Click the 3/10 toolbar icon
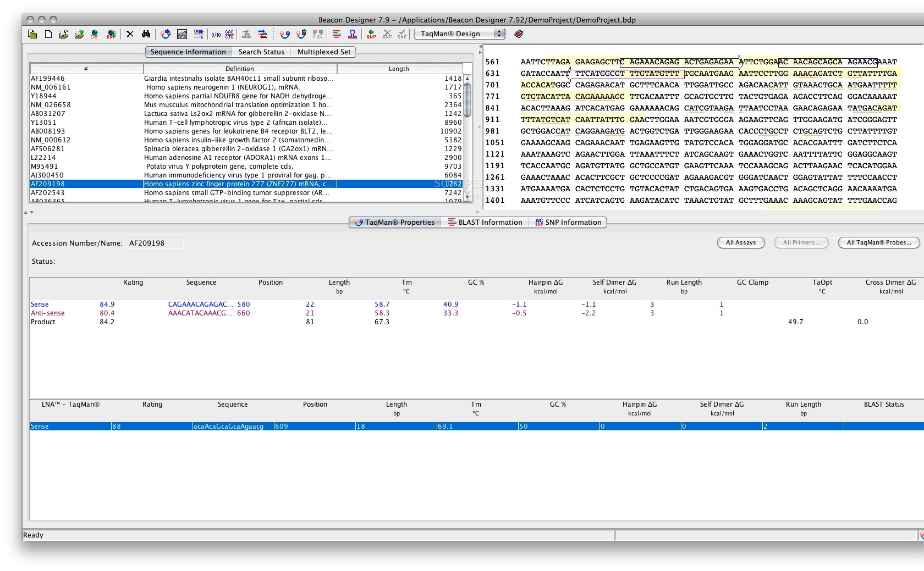 tap(216, 34)
